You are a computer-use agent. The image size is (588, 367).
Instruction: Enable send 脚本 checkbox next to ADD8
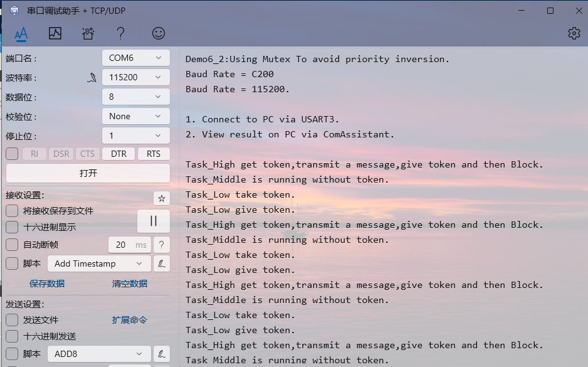pos(12,353)
